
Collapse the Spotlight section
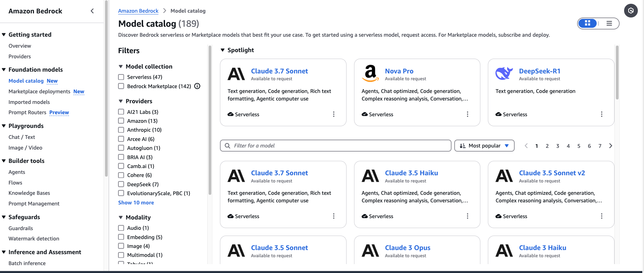pyautogui.click(x=222, y=50)
